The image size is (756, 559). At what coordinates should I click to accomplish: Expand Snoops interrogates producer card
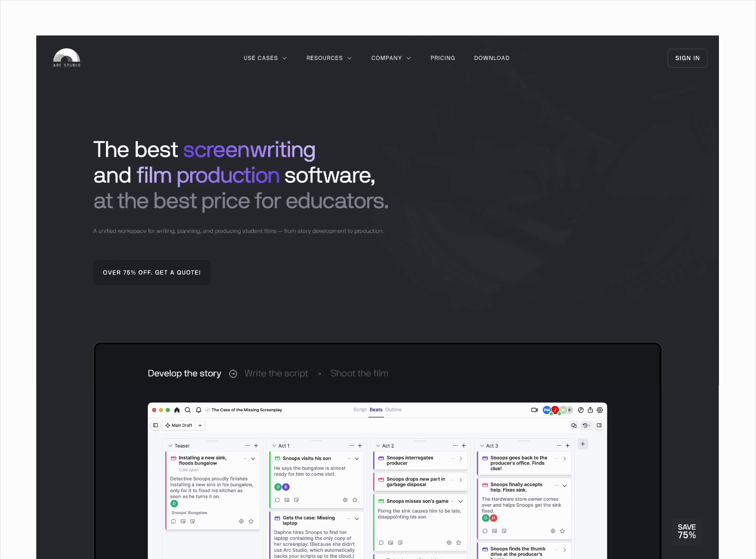(x=461, y=459)
